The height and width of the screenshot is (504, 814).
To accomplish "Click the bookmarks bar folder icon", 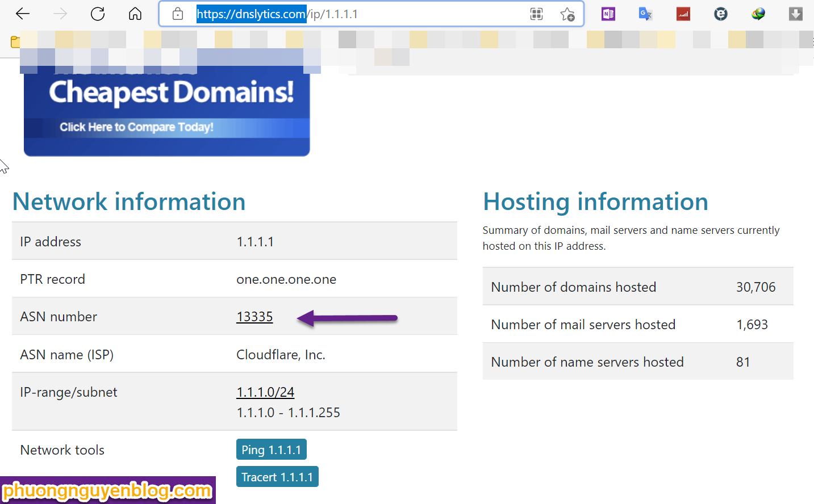I will pyautogui.click(x=15, y=41).
